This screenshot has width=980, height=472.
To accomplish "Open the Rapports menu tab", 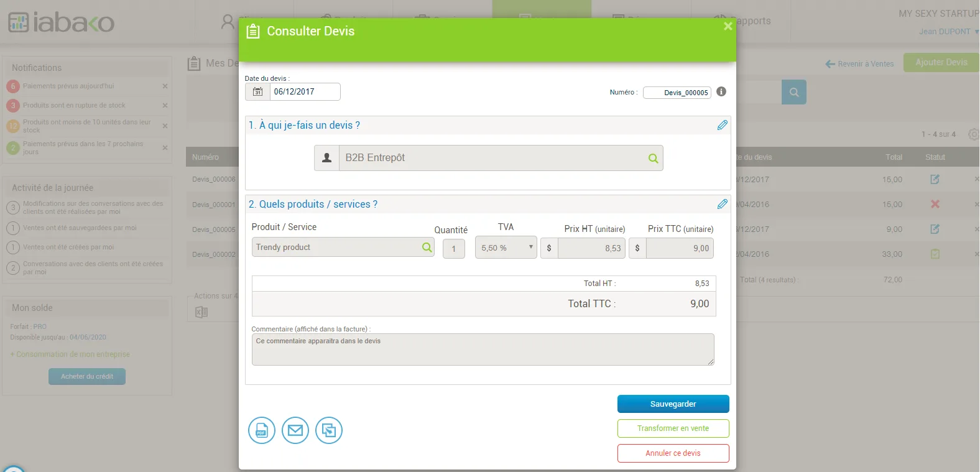I will tap(741, 21).
